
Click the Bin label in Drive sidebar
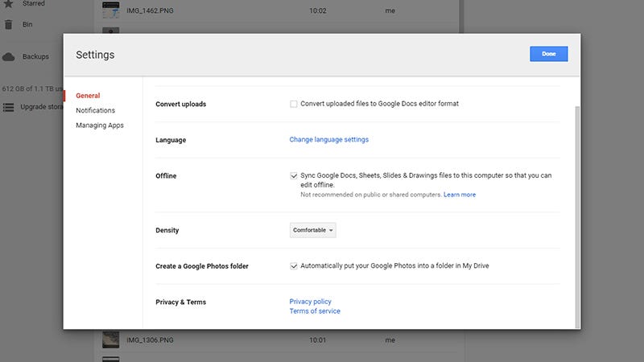point(27,25)
